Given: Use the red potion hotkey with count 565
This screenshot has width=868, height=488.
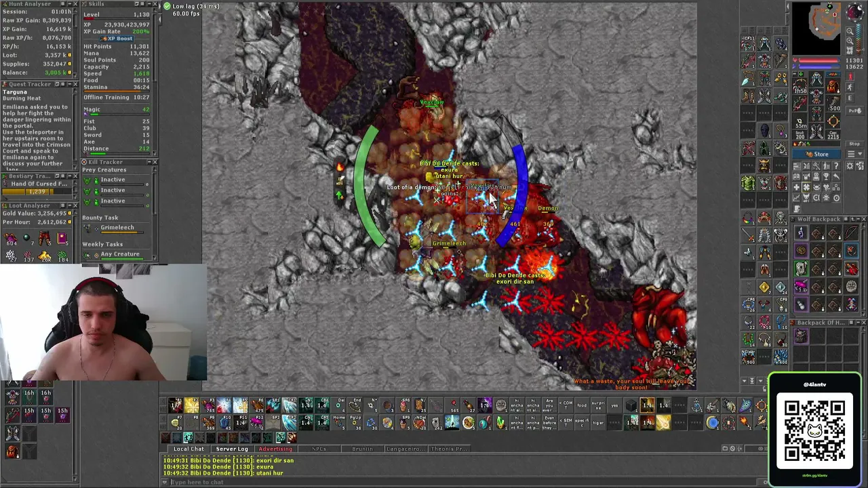Looking at the screenshot, I should pyautogui.click(x=454, y=405).
